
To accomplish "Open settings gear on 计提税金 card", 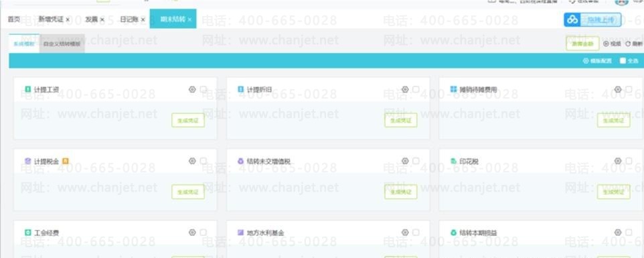I will click(x=192, y=161).
